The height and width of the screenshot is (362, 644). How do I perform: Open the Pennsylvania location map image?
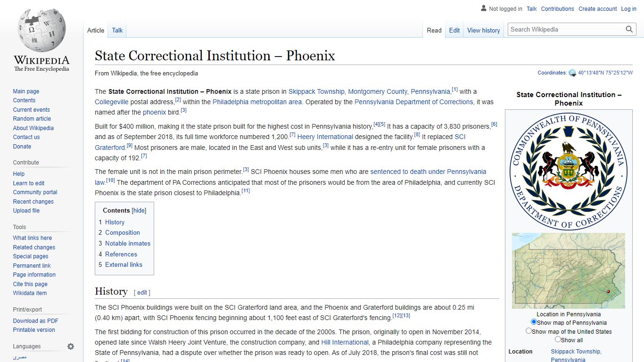pyautogui.click(x=569, y=271)
